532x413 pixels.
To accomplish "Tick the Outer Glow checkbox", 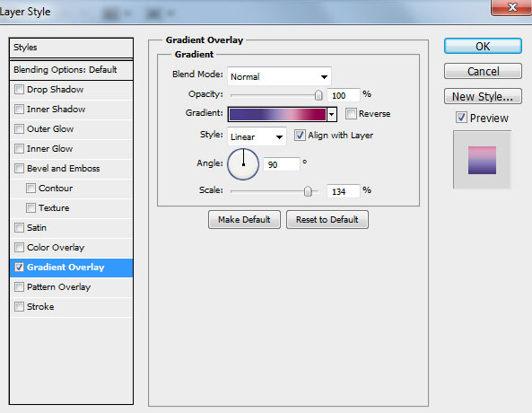I will [19, 128].
